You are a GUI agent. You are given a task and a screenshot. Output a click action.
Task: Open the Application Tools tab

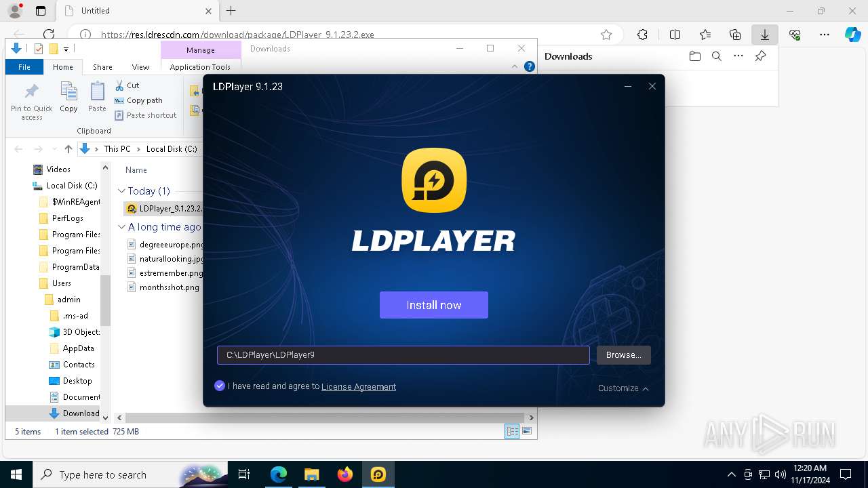pos(200,67)
